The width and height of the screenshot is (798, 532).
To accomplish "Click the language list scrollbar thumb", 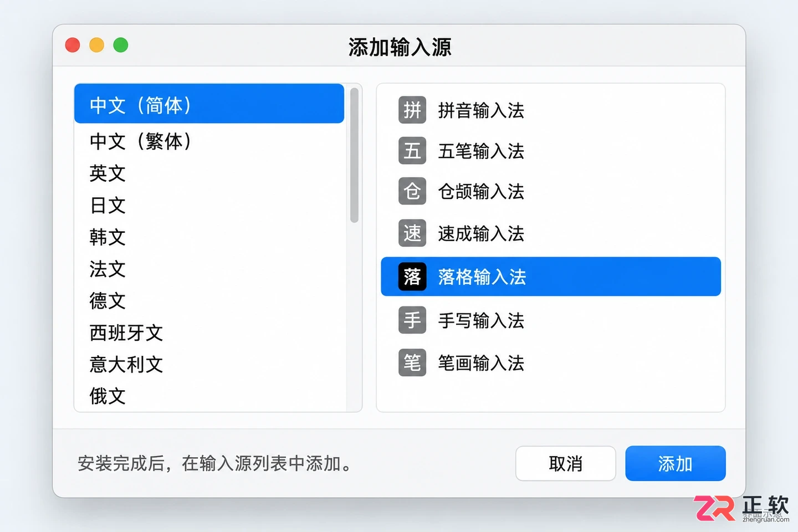I will [355, 155].
